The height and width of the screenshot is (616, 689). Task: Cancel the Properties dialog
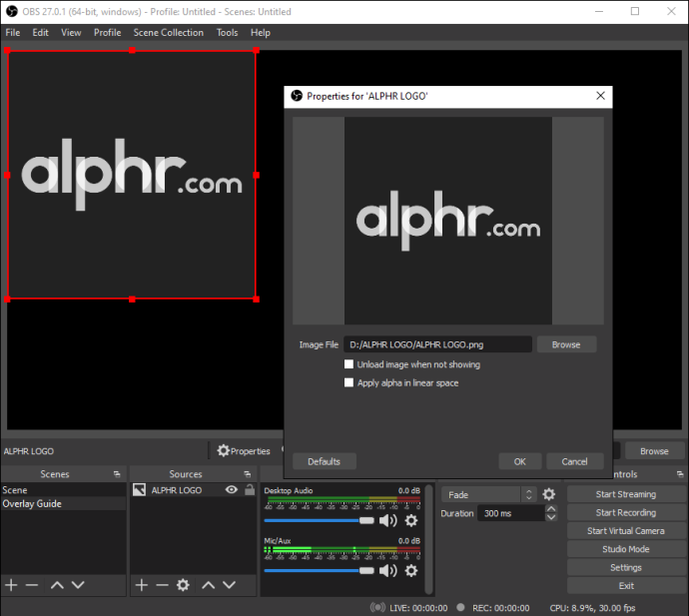575,461
